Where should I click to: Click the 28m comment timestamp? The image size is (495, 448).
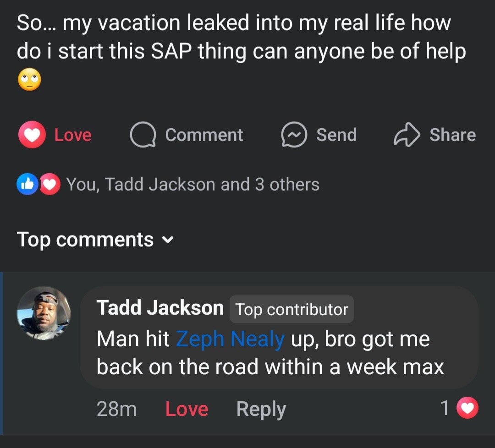(116, 409)
